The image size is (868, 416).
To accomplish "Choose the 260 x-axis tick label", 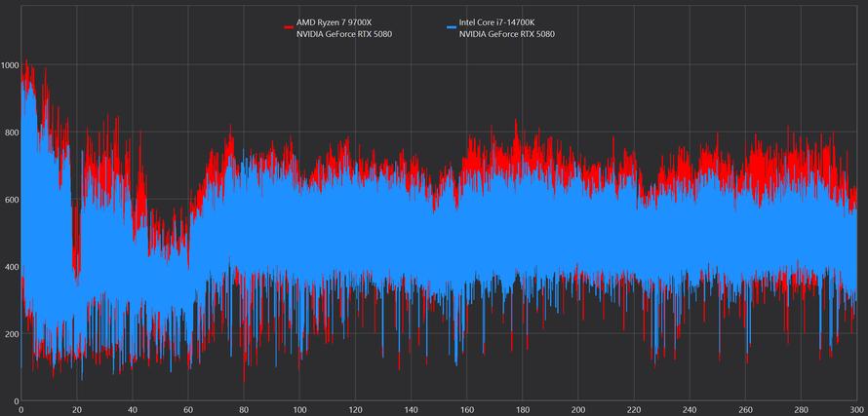I will pos(746,409).
